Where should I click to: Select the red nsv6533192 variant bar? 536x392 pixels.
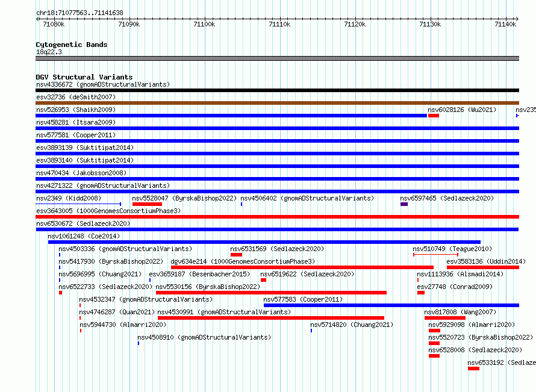[474, 369]
